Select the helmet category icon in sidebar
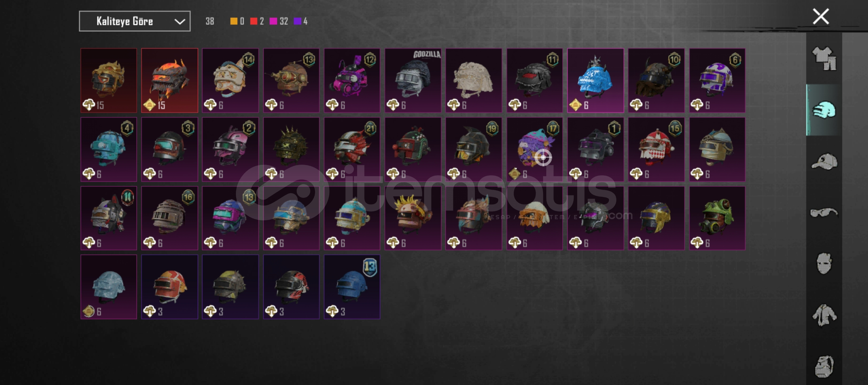 coord(824,110)
